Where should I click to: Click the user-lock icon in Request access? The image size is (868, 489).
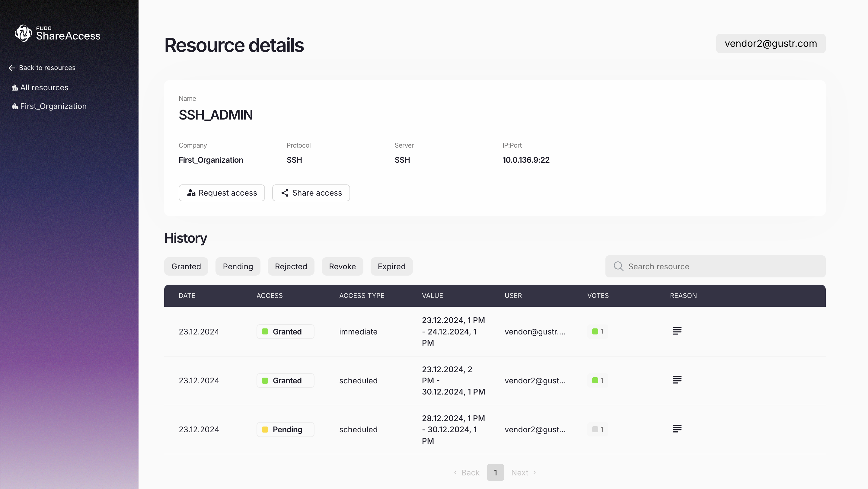point(191,193)
